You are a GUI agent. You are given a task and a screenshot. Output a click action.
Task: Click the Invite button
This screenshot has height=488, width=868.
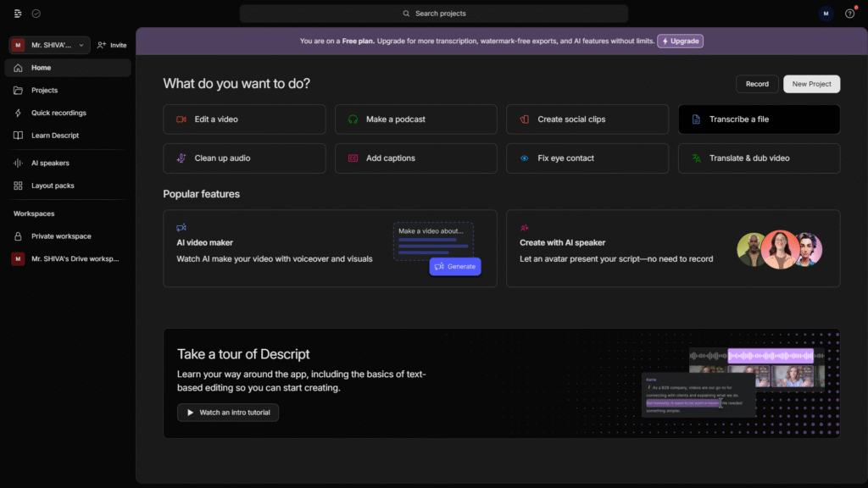click(x=112, y=46)
